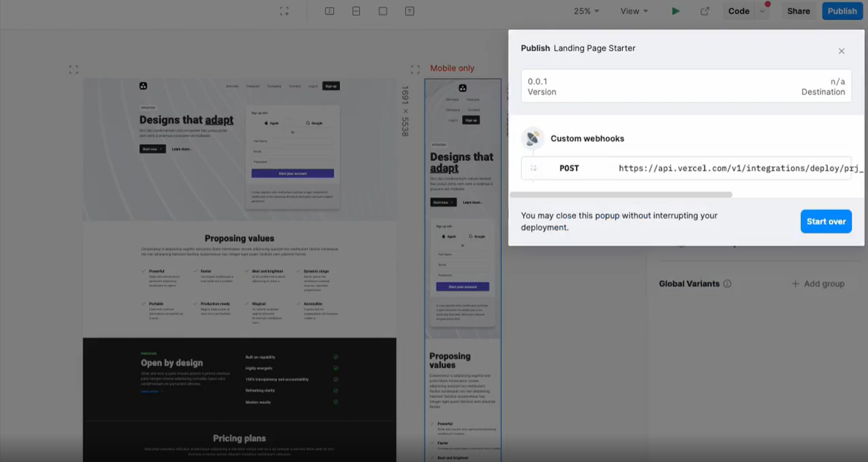Click the add new artboard frame icon
Screen dimensions: 868x462
point(284,11)
